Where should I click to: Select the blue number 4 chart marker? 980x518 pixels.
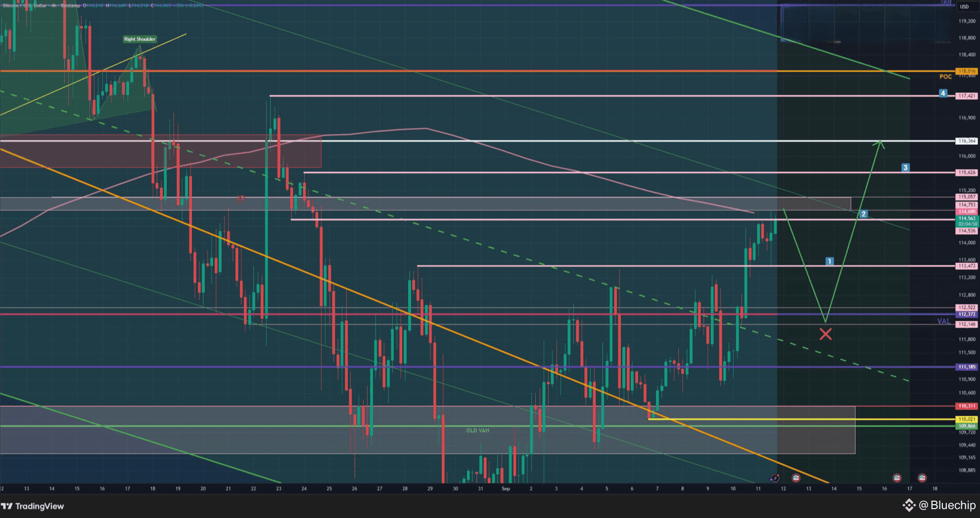point(943,93)
